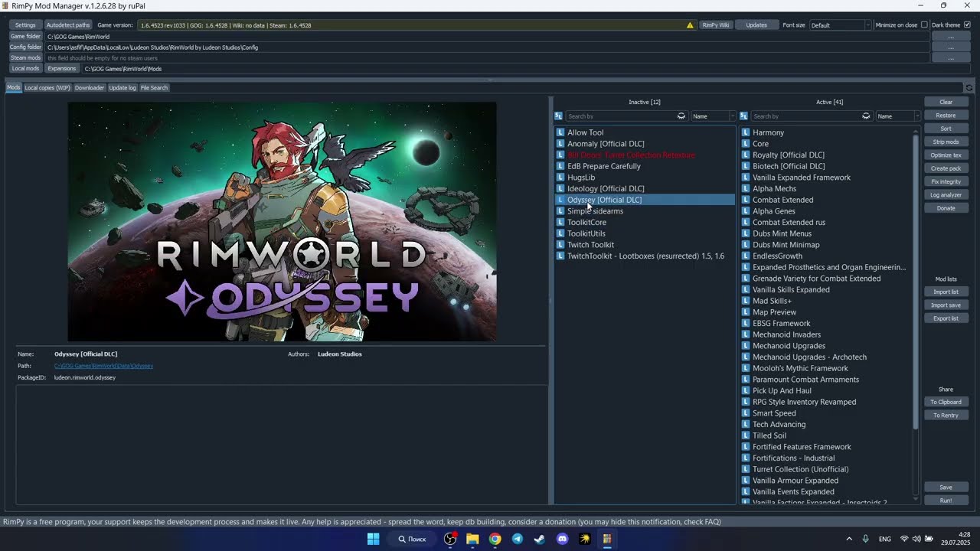Image resolution: width=980 pixels, height=551 pixels.
Task: Click the Windows taskbar search box
Action: point(412,539)
